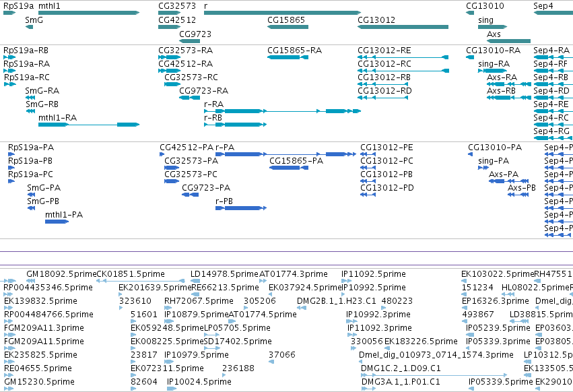The height and width of the screenshot is (392, 573).
Task: Select transcript r-RB
Action: (x=213, y=118)
